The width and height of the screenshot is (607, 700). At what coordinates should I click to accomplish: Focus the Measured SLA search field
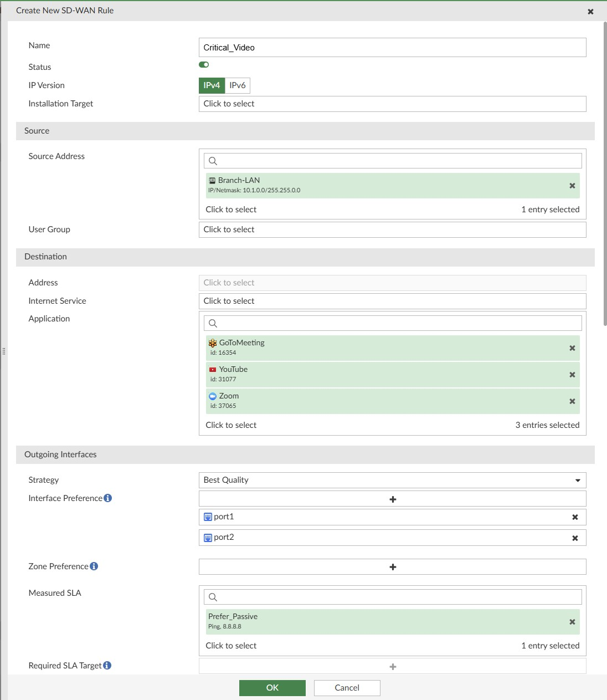tap(393, 597)
